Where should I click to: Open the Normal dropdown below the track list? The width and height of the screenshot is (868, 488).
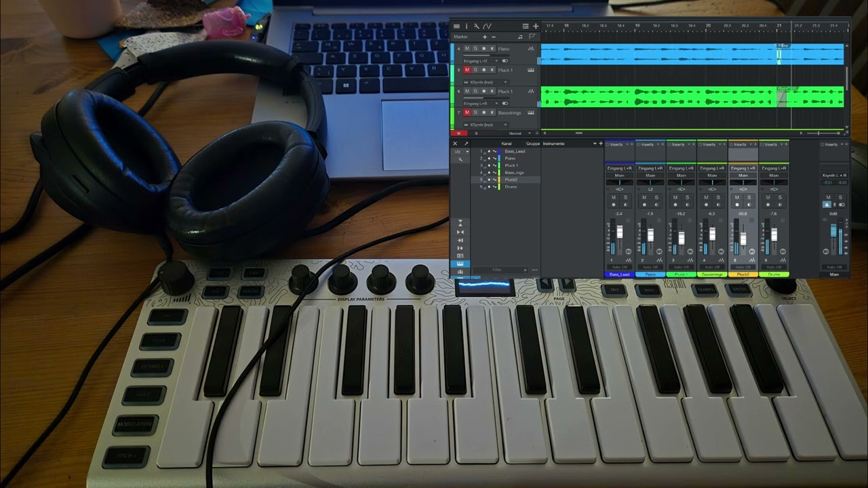pos(519,134)
